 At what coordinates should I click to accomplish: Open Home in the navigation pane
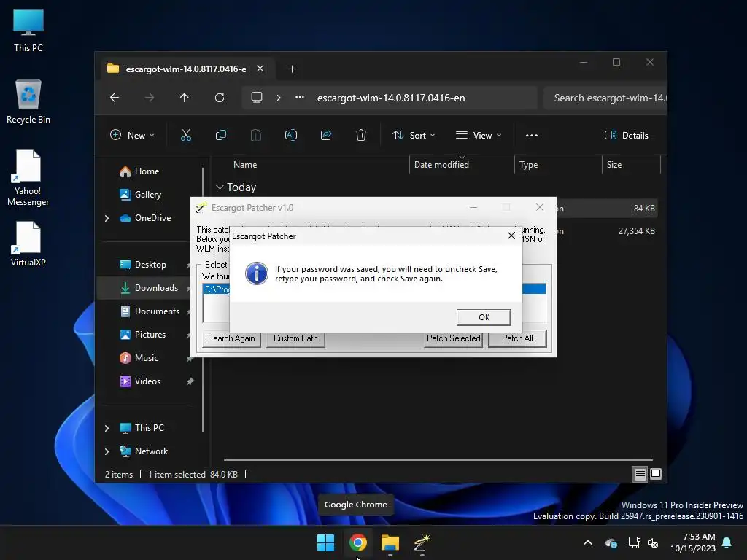[x=147, y=171]
